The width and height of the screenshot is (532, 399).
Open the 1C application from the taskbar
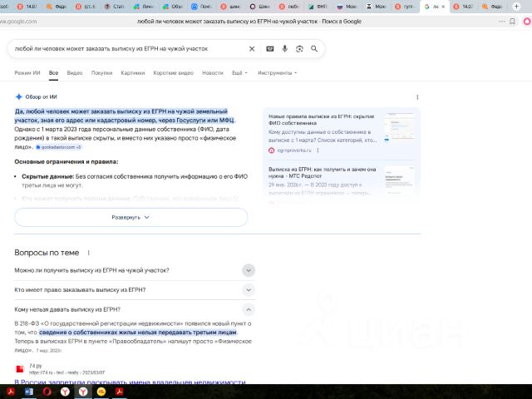[x=101, y=392]
